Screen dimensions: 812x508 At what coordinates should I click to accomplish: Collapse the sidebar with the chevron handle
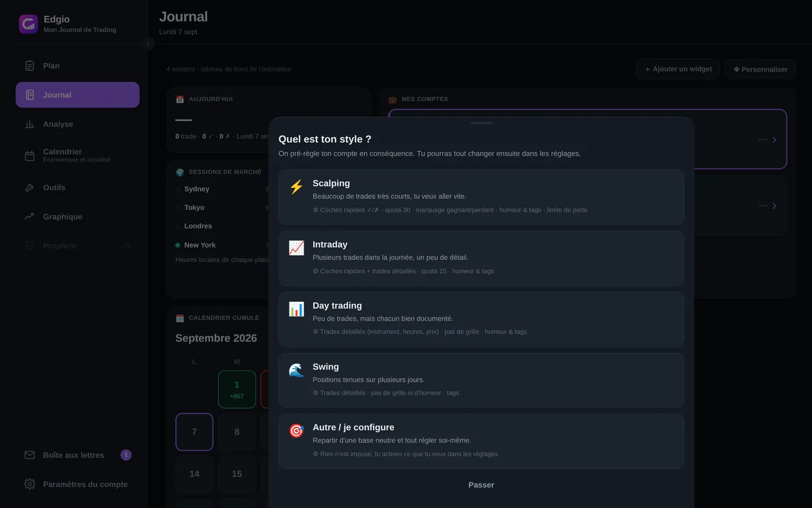tap(148, 44)
